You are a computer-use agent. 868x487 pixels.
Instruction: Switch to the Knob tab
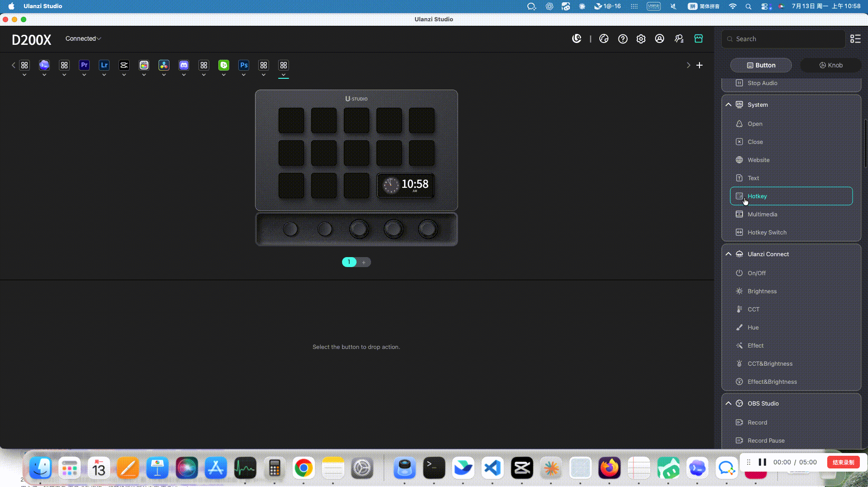(831, 65)
